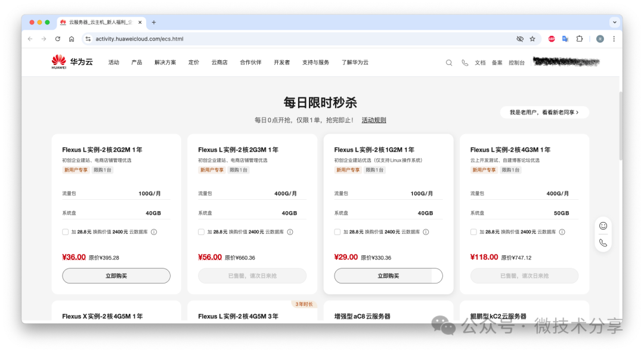Click sold-out button on the ¥56.00 card
Image resolution: width=644 pixels, height=352 pixels.
pyautogui.click(x=252, y=276)
